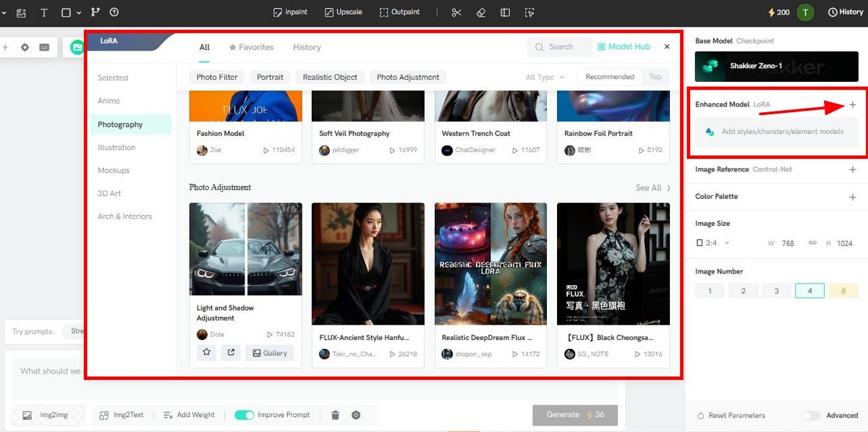Add a Color Palette with plus icon
868x432 pixels.
tap(853, 197)
